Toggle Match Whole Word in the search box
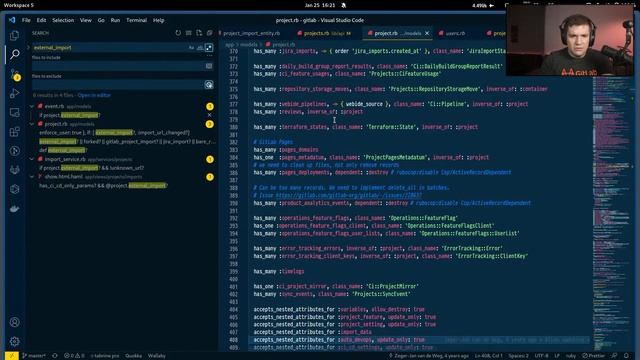The image size is (640, 360). pos(200,48)
